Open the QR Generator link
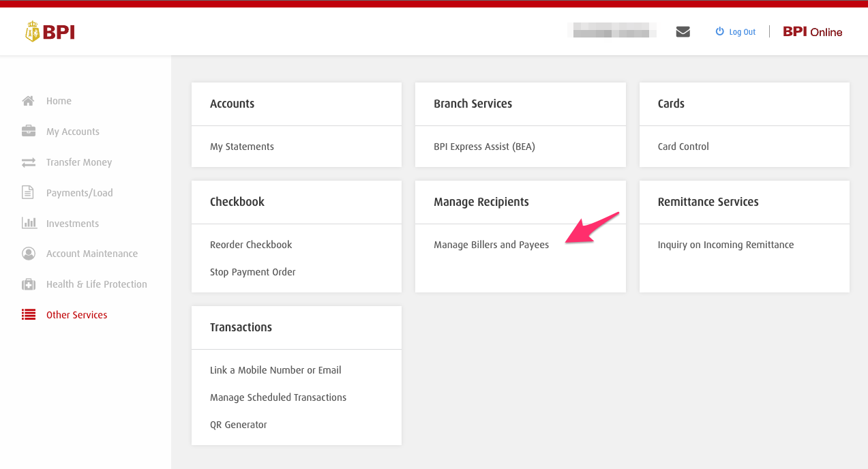Viewport: 868px width, 469px height. [239, 425]
